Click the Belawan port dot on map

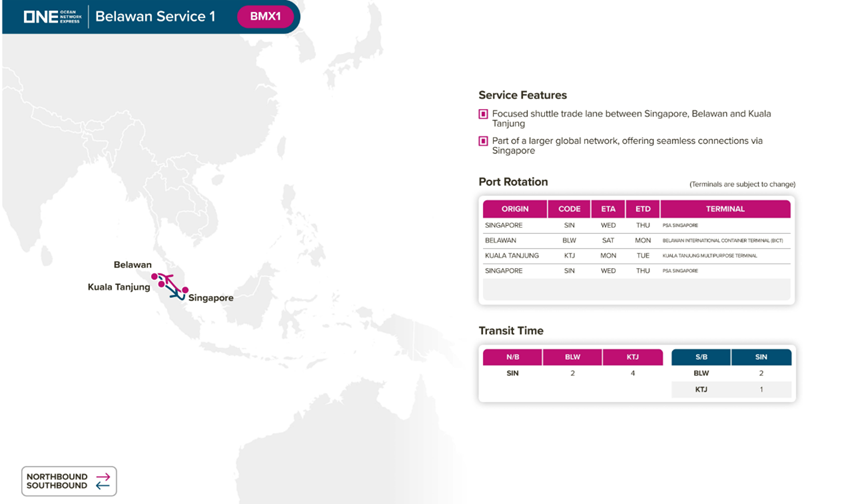point(155,276)
